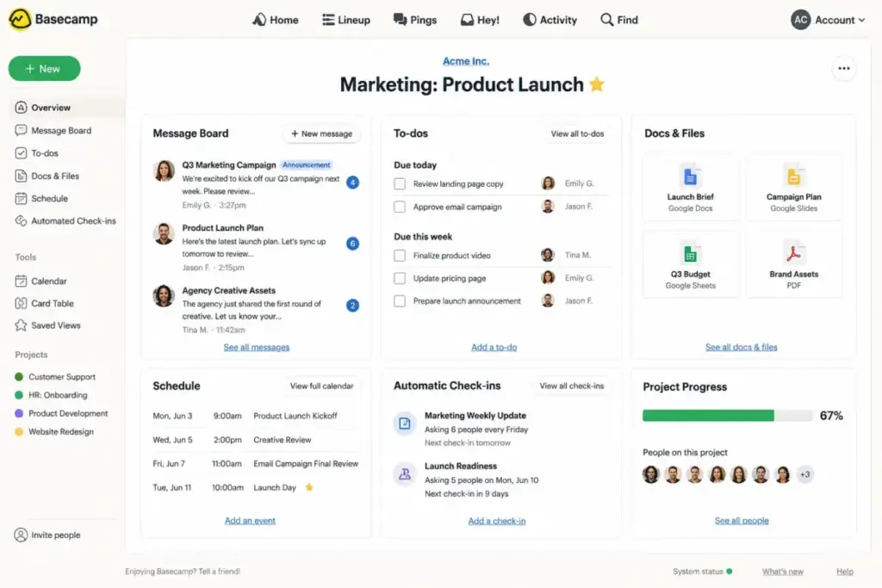Open the Overview sidebar icon
The width and height of the screenshot is (882, 588).
tap(21, 108)
